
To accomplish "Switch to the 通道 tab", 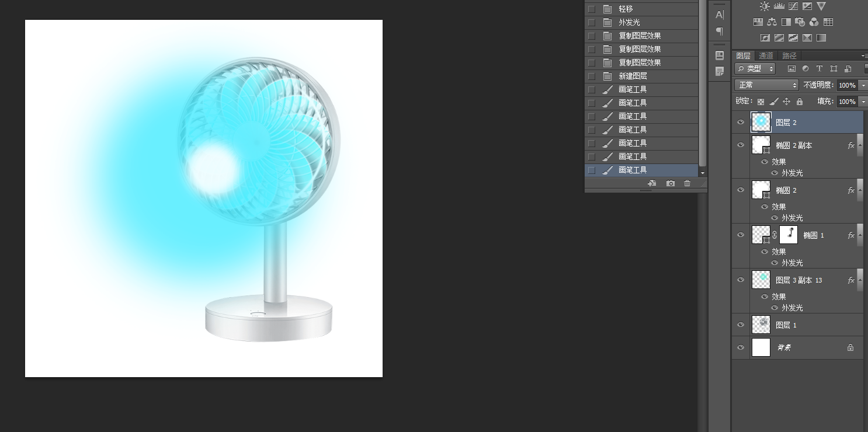I will click(766, 55).
